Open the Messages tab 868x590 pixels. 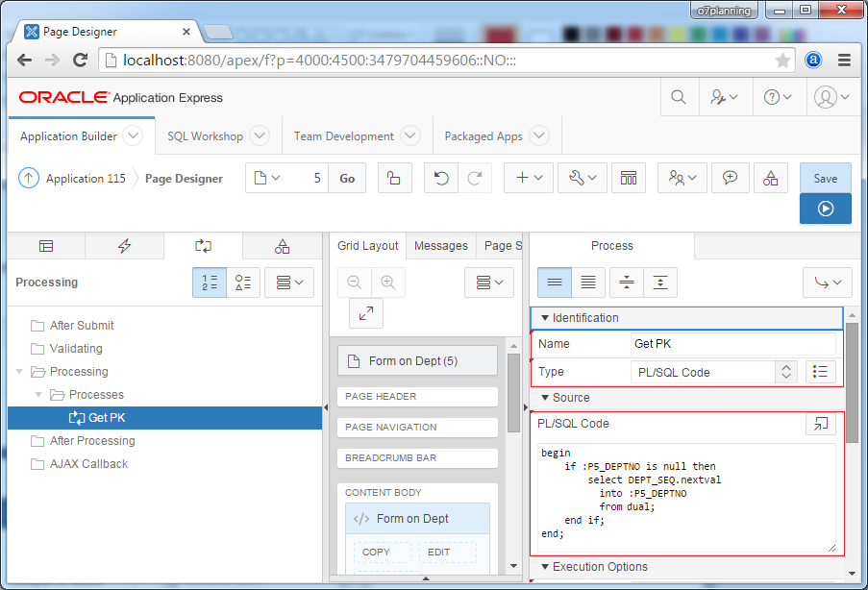(x=440, y=246)
